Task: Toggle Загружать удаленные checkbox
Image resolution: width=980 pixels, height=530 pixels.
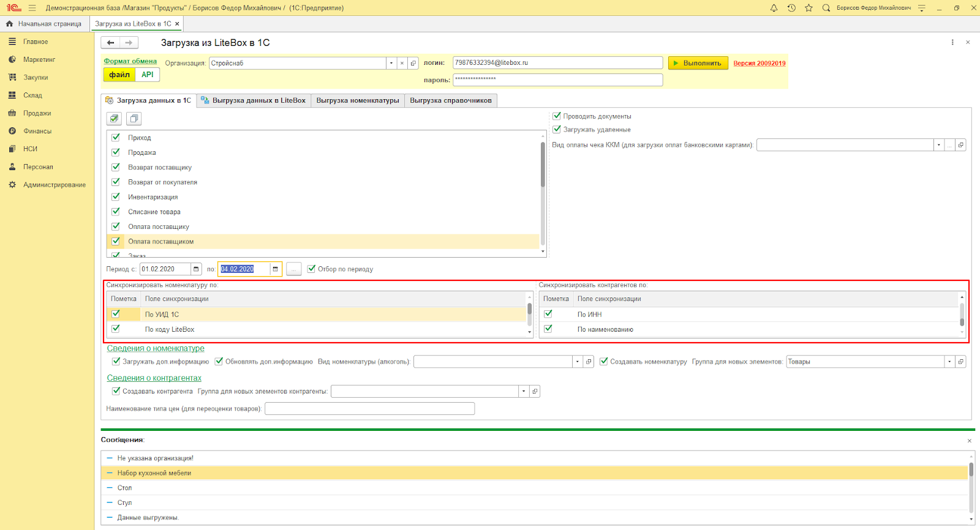Action: click(x=557, y=129)
